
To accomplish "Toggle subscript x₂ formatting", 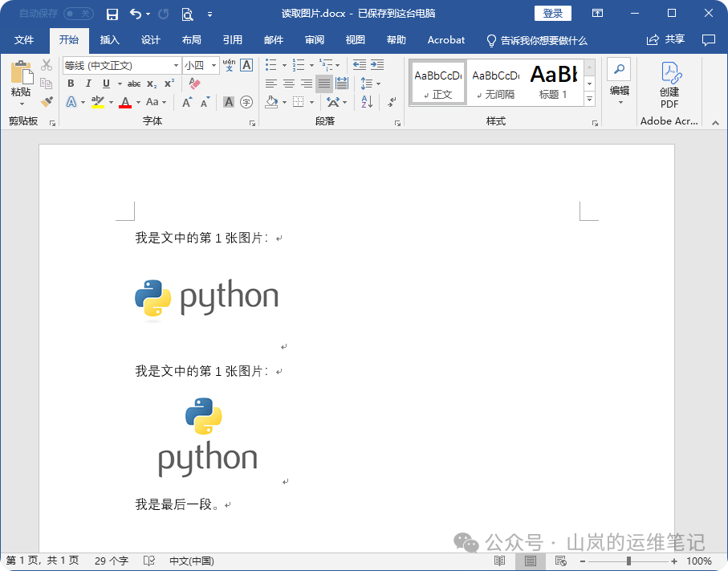I will (x=152, y=84).
